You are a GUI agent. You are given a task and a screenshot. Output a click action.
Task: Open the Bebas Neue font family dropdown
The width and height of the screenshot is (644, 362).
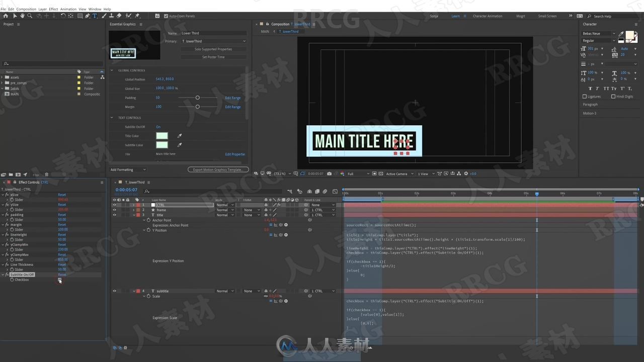pos(599,33)
